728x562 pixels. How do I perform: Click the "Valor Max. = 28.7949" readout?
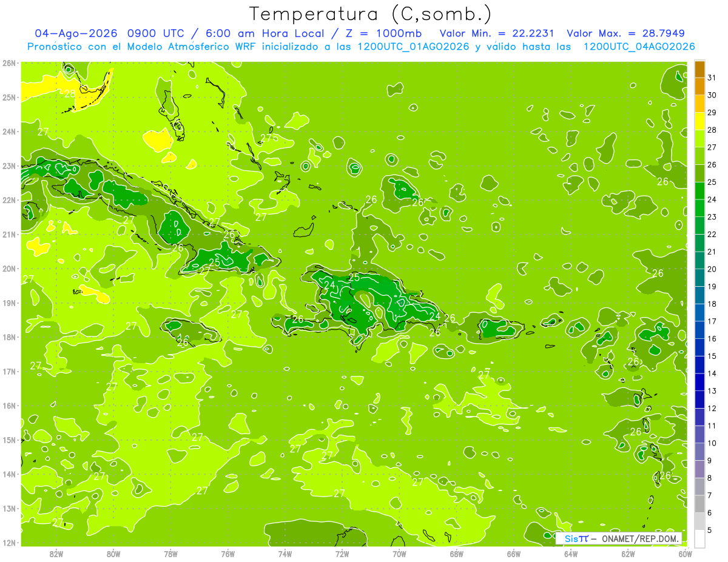(x=626, y=33)
